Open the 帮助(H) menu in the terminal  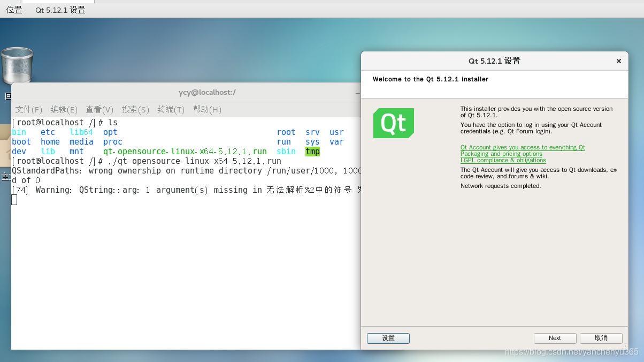tap(206, 109)
